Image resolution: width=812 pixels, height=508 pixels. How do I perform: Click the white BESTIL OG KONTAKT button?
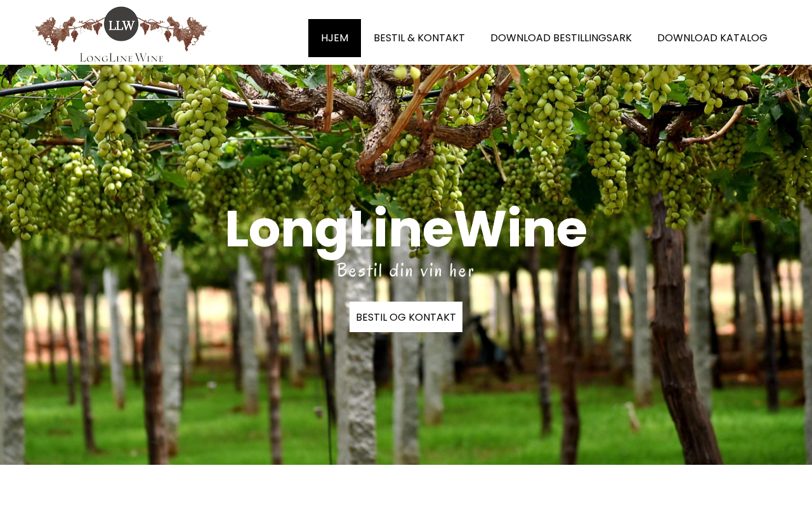point(406,317)
